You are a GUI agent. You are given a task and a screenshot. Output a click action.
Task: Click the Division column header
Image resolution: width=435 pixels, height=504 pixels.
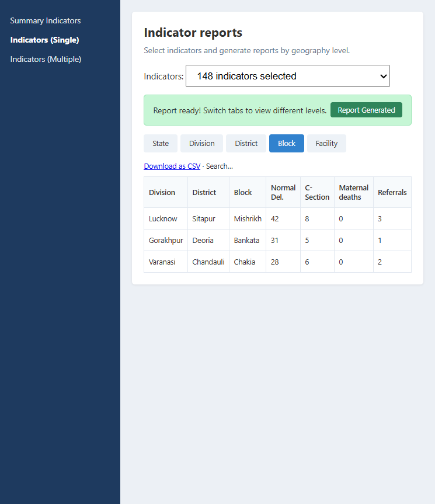(x=166, y=192)
